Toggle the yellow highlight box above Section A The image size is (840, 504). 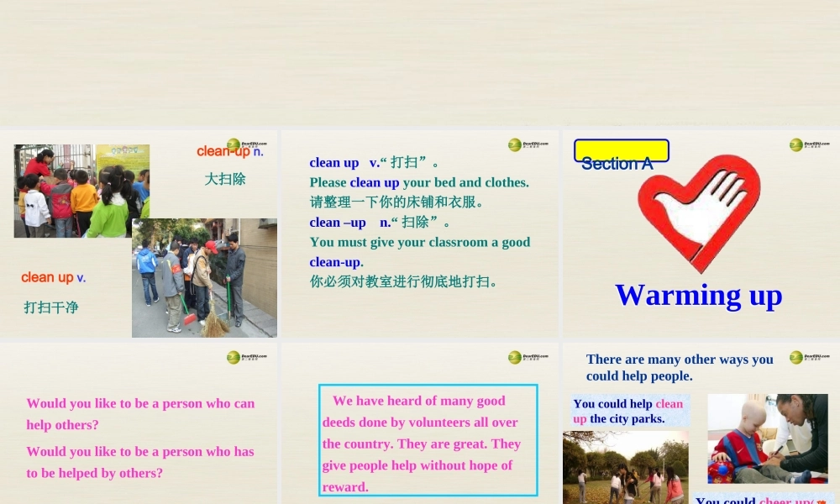pyautogui.click(x=621, y=150)
